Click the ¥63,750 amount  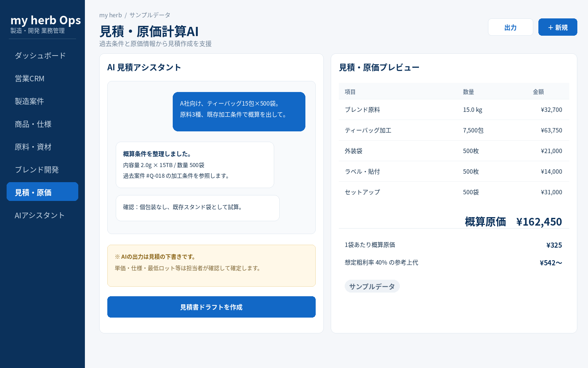coord(551,130)
